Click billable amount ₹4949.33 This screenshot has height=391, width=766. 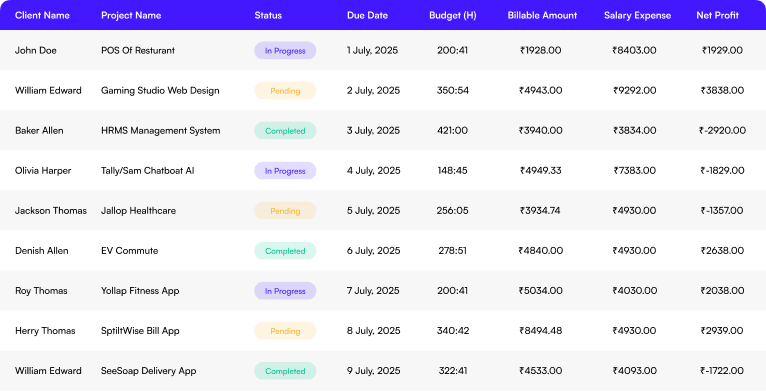point(541,171)
